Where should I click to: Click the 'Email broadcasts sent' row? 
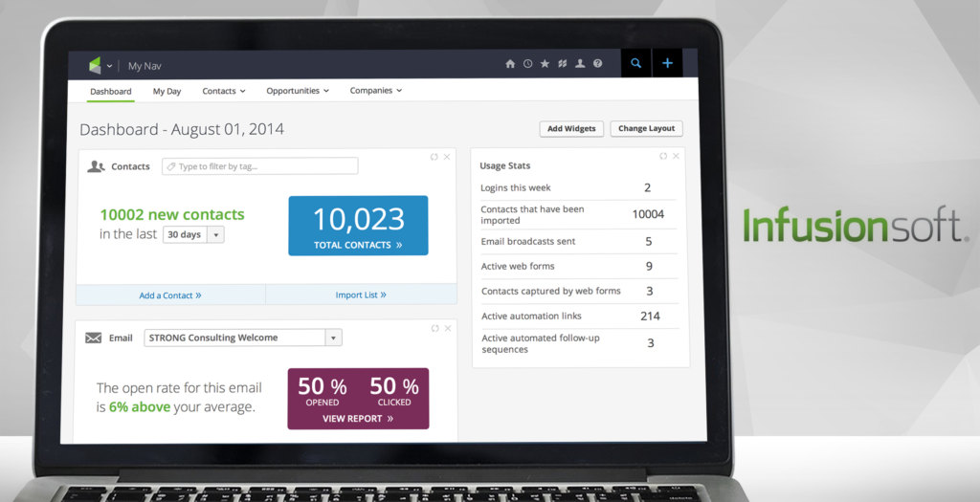[578, 242]
